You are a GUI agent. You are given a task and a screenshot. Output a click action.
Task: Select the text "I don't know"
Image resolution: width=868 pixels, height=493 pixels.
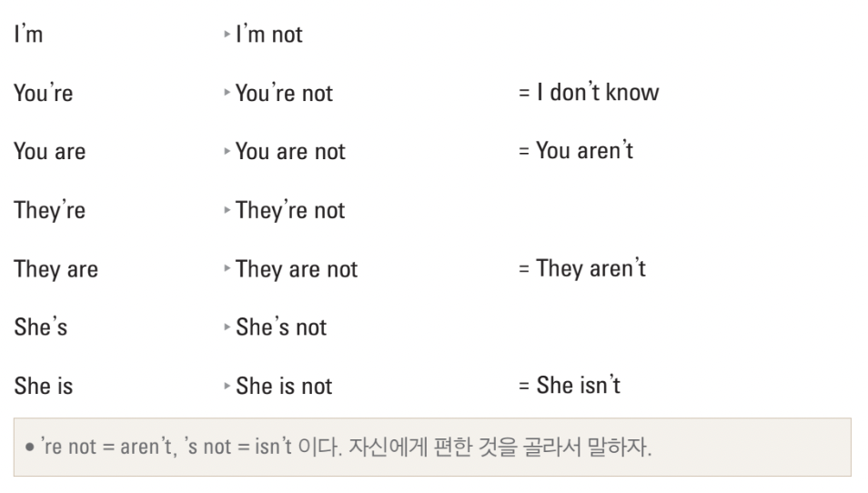598,92
